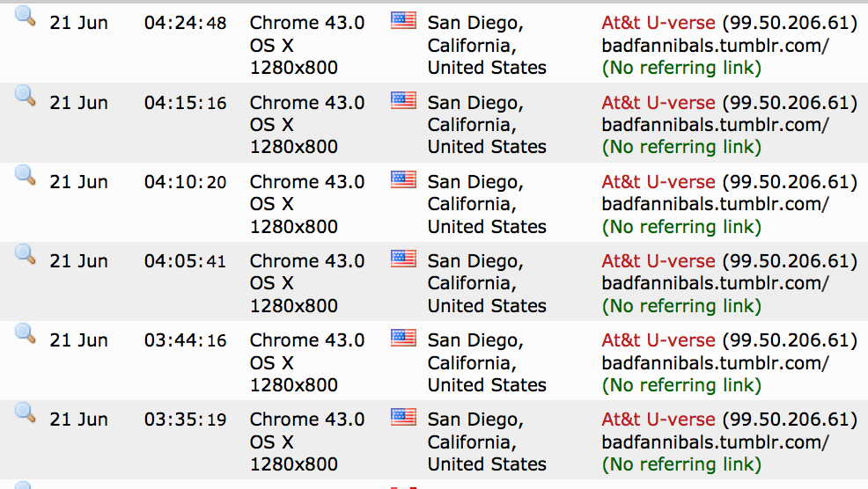The image size is (868, 489).
Task: Visit badfannibals.tumblr.com from the 03:35:19 entry
Action: pos(715,442)
